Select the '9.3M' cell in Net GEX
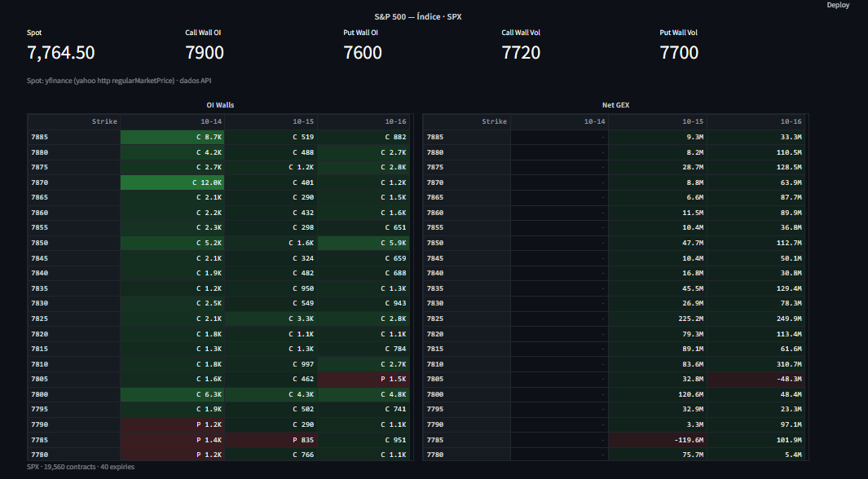Screen dimensions: 868x479 [x=658, y=137]
